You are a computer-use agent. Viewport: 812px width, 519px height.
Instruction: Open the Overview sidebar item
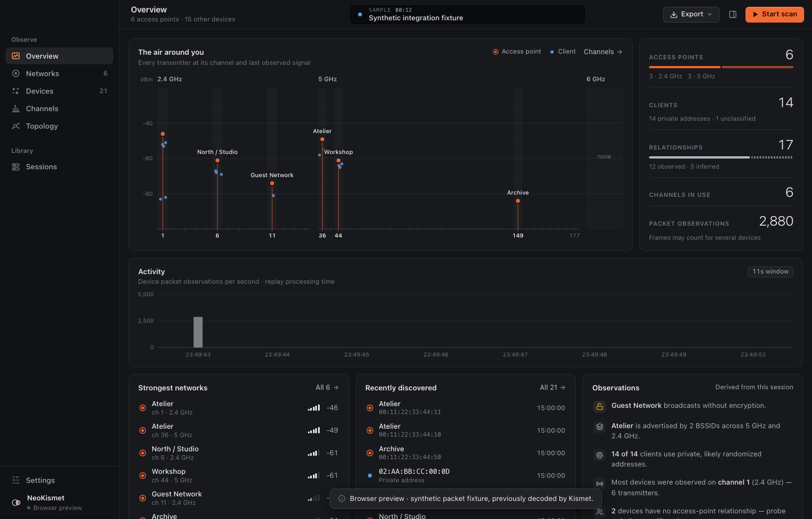(59, 56)
